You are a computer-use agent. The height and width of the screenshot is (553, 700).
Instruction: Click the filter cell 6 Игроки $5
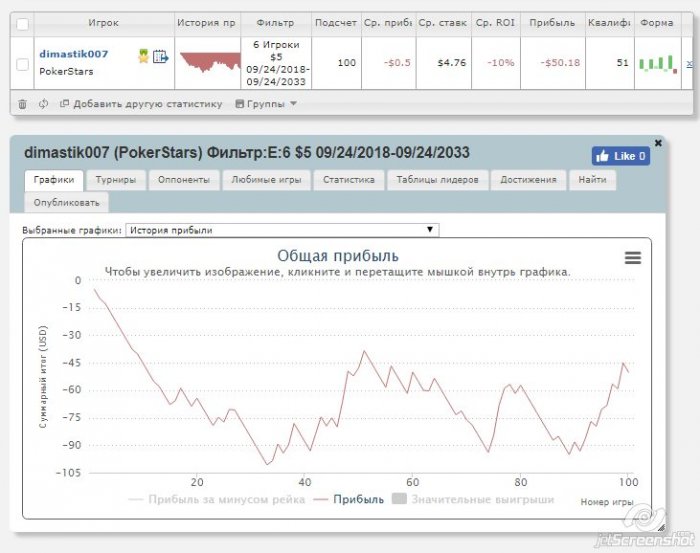pos(276,63)
